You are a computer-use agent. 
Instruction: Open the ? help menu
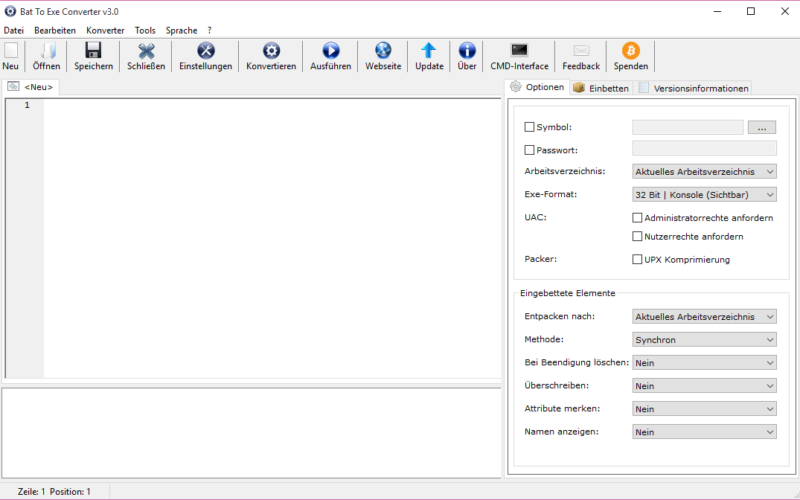209,30
